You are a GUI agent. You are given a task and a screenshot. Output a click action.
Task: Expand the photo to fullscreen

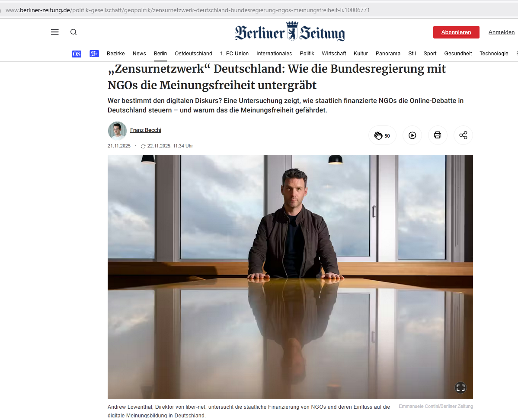[x=460, y=388]
